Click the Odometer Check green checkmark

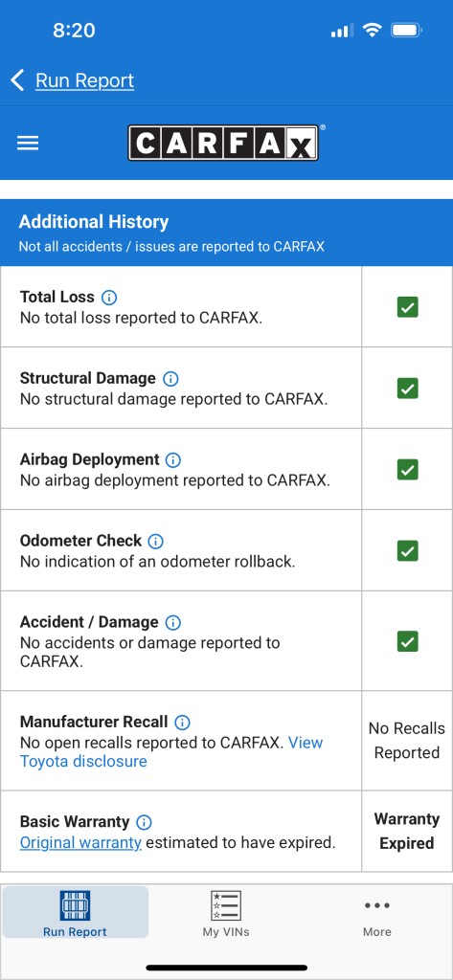pos(407,550)
